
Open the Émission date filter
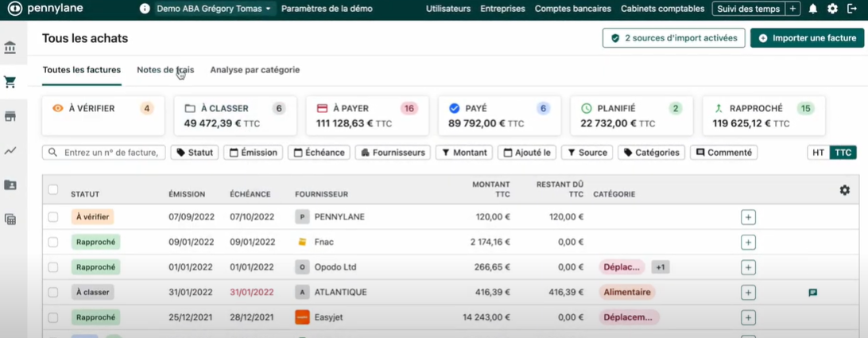(253, 153)
